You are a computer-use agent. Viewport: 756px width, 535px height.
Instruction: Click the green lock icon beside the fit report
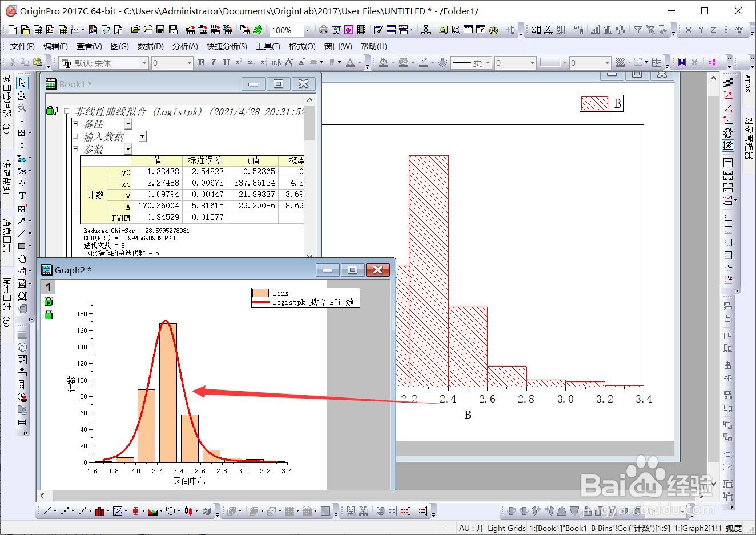[50, 111]
